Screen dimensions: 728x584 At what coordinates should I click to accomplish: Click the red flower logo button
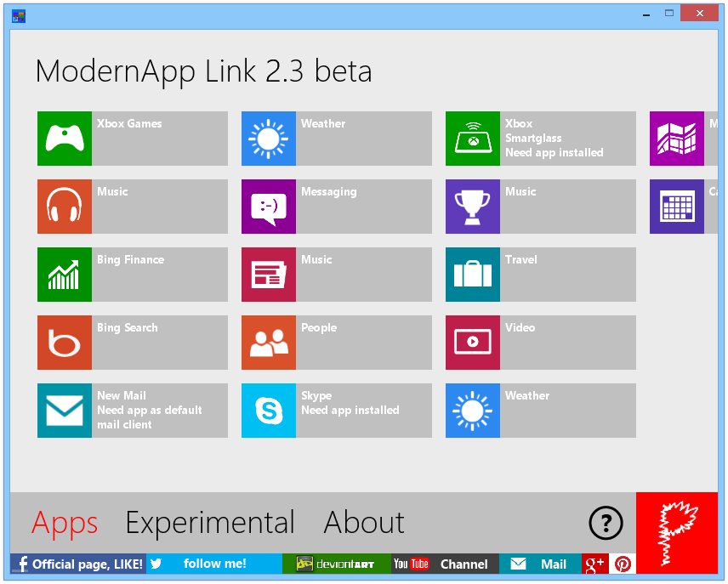click(677, 533)
